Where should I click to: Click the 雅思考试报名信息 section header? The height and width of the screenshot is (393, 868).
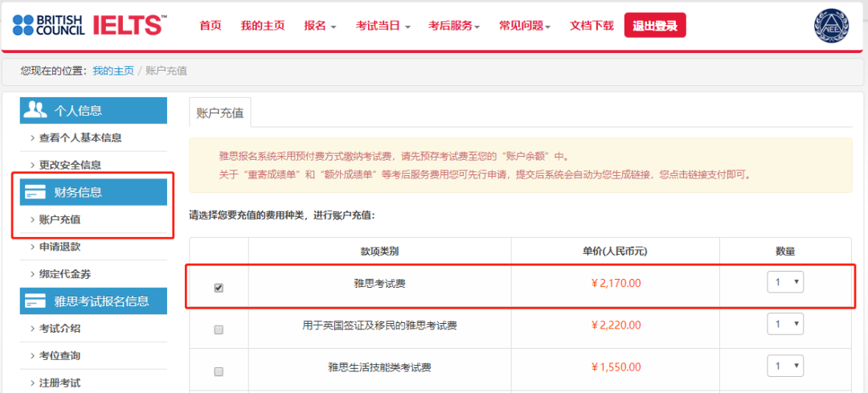click(93, 301)
